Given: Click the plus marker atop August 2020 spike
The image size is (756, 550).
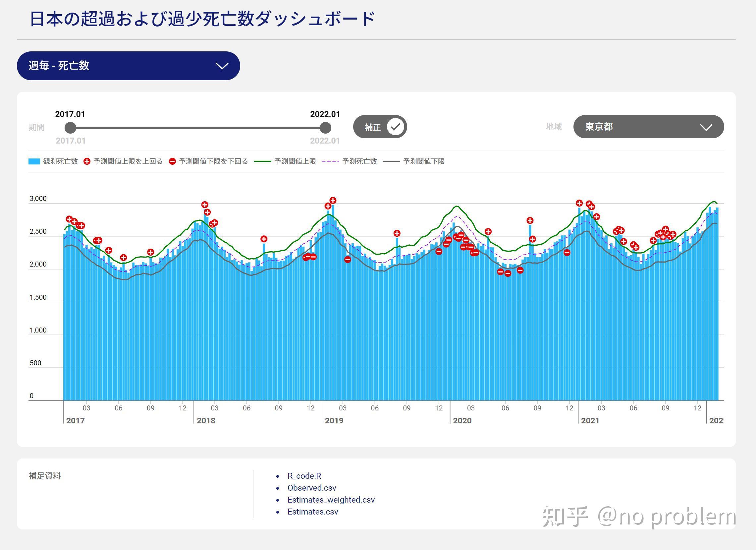Looking at the screenshot, I should 530,220.
